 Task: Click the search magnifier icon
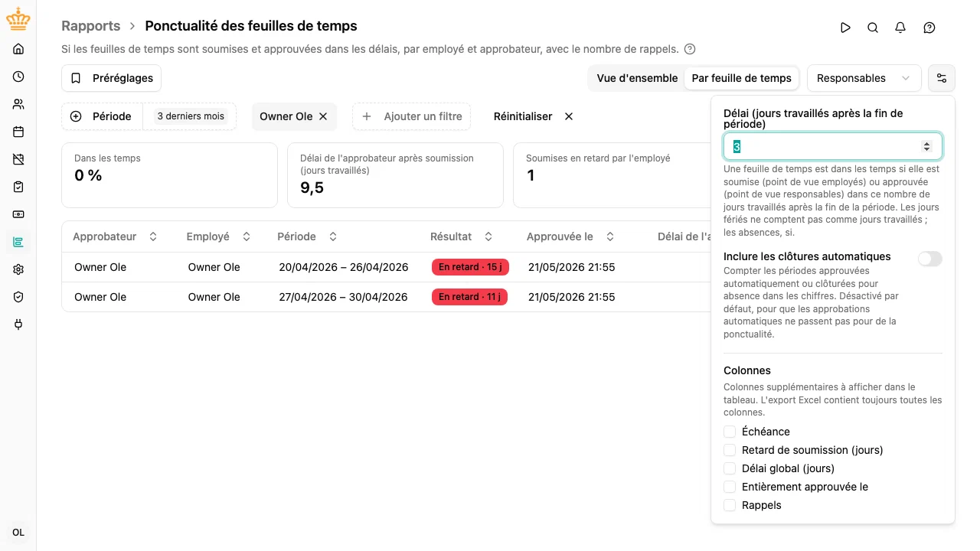[873, 28]
